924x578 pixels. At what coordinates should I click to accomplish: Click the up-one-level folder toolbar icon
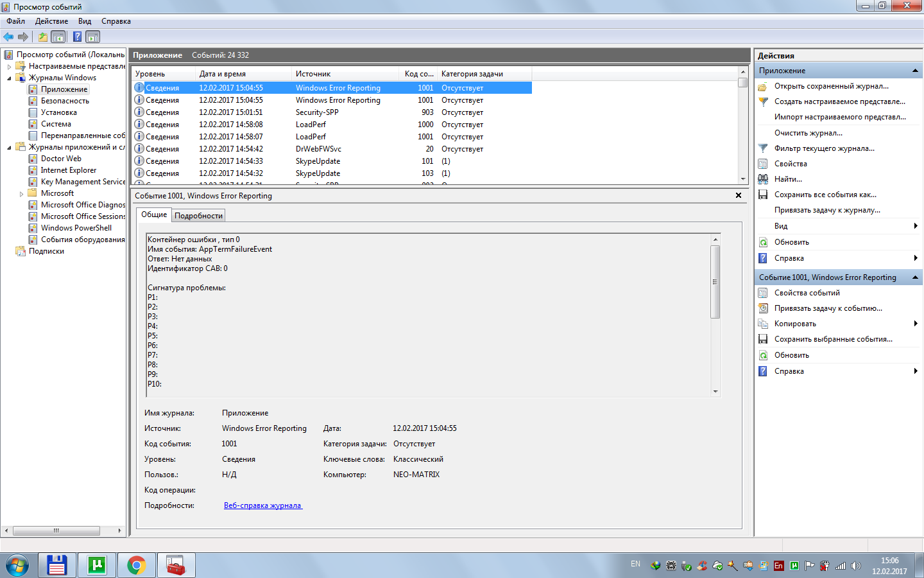42,37
